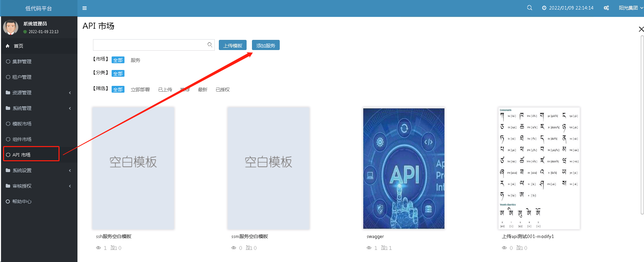The width and height of the screenshot is (644, 262).
Task: Click the deploy count icon under ssh服务空白模板
Action: (114, 248)
